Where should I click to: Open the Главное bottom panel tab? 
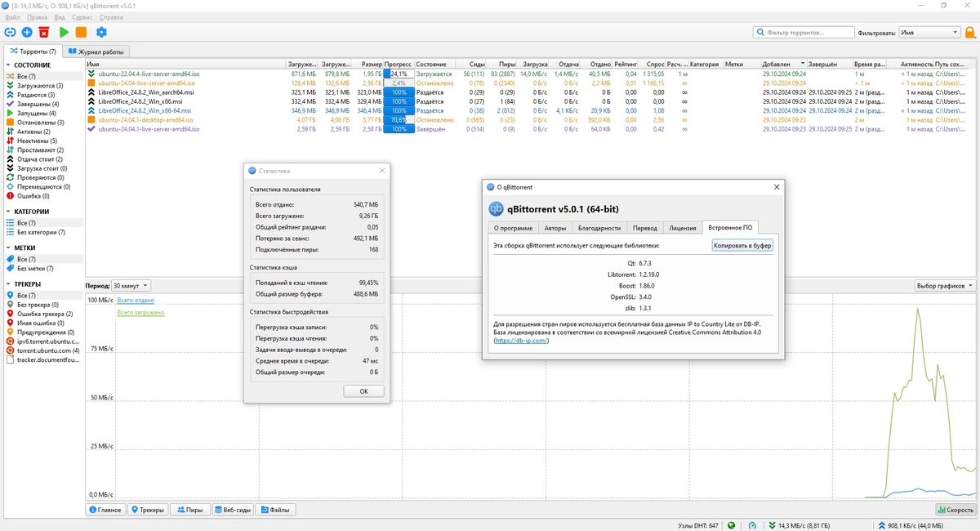(105, 510)
